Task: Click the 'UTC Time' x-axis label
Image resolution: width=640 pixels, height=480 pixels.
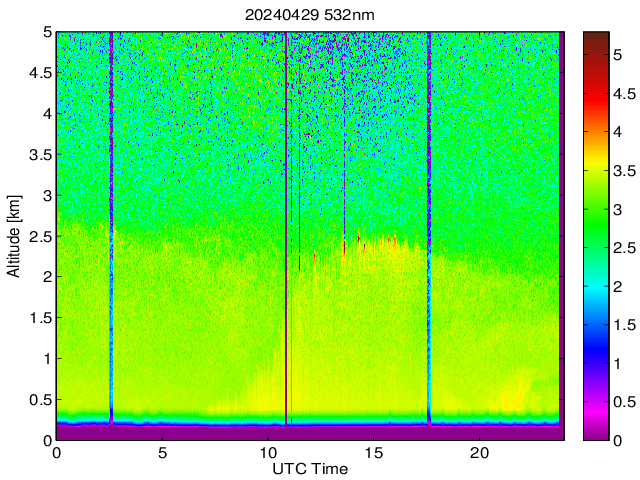Action: coord(310,469)
